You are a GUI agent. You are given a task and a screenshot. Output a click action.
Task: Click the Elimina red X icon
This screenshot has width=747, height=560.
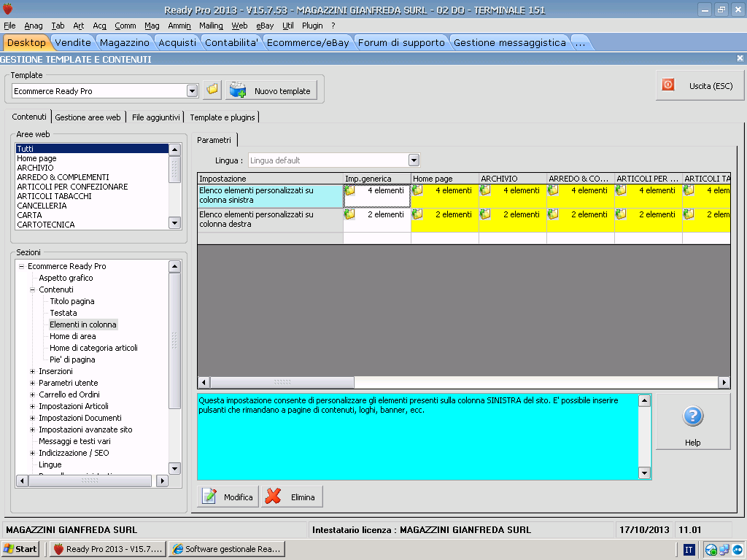pos(292,497)
